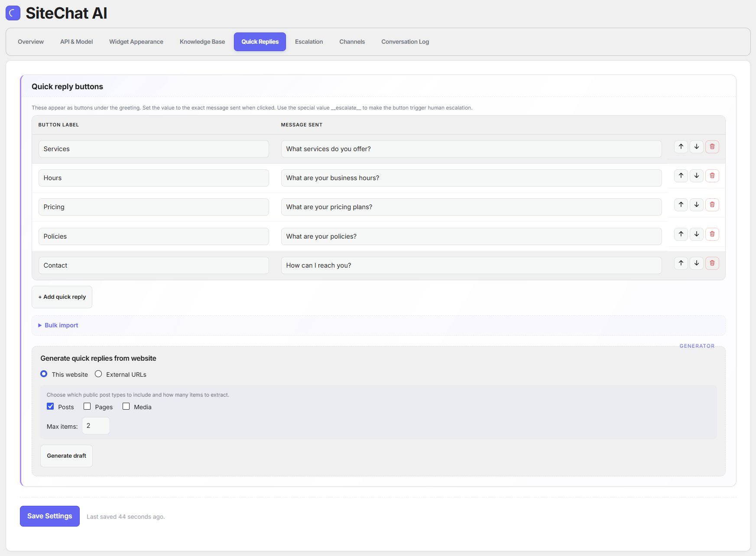The width and height of the screenshot is (756, 556).
Task: Move the Contact row down
Action: 697,263
